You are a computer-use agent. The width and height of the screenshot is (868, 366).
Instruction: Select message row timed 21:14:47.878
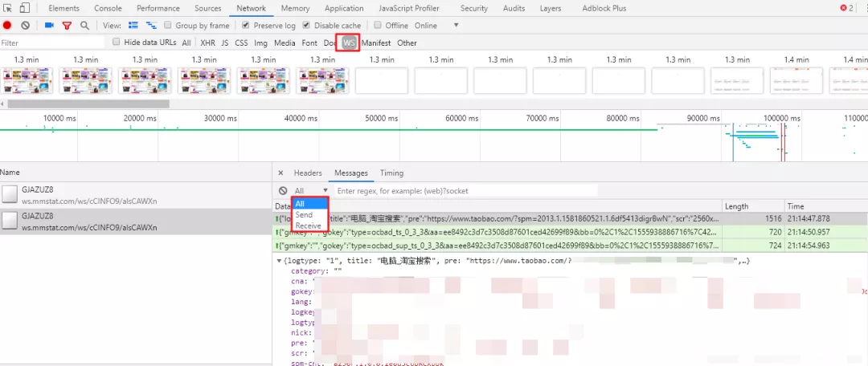click(570, 218)
